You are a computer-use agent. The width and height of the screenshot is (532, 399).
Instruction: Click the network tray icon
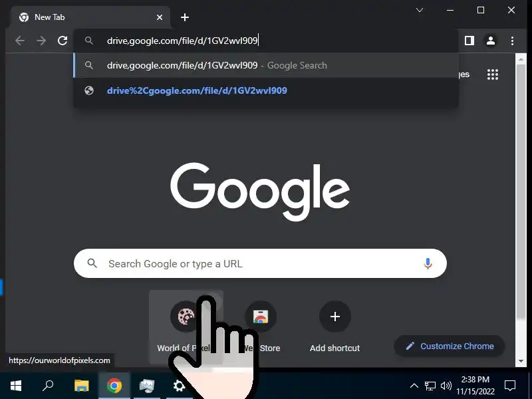pyautogui.click(x=430, y=386)
